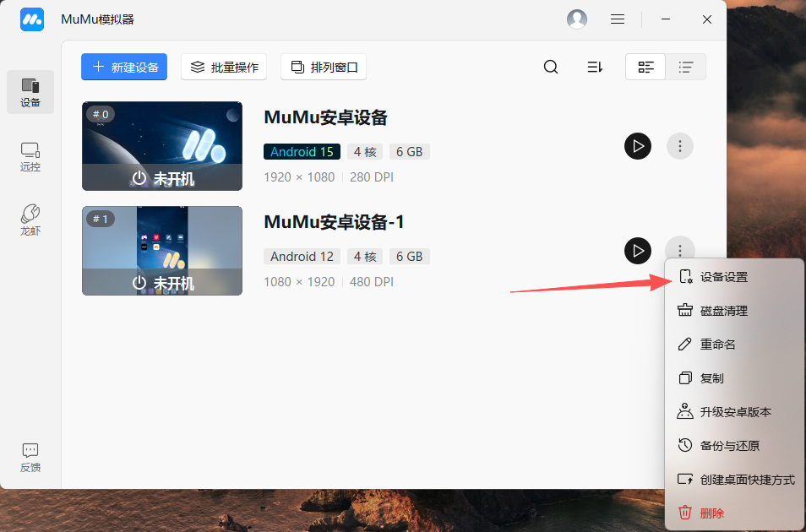Close the more options menu of MuMu安卓设备-1

tap(680, 250)
